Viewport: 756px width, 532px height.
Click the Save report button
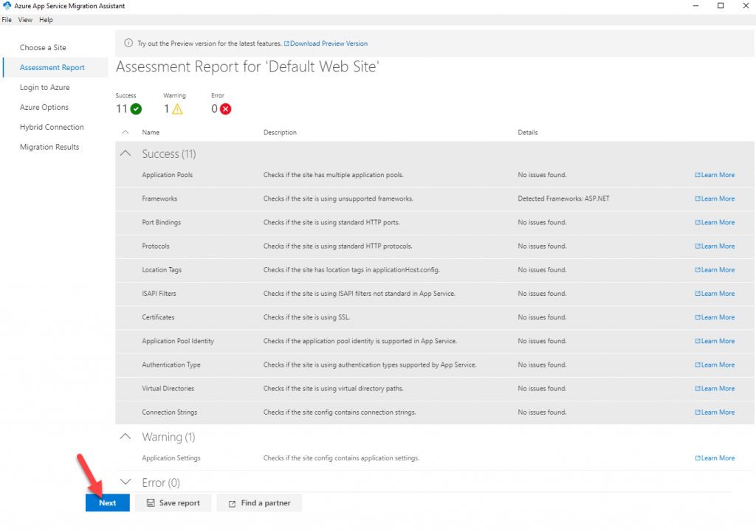tap(173, 502)
